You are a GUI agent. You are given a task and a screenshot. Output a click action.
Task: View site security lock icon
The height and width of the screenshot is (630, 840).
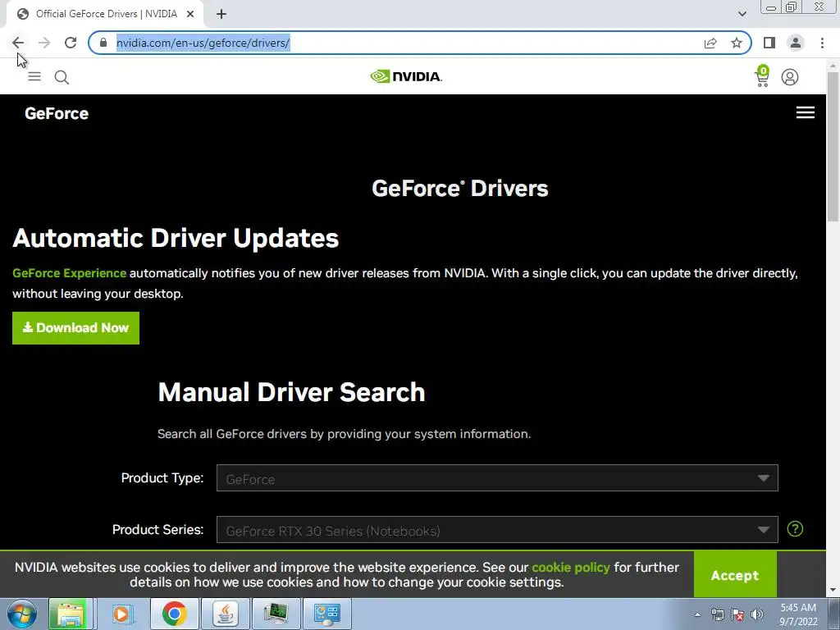coord(103,43)
